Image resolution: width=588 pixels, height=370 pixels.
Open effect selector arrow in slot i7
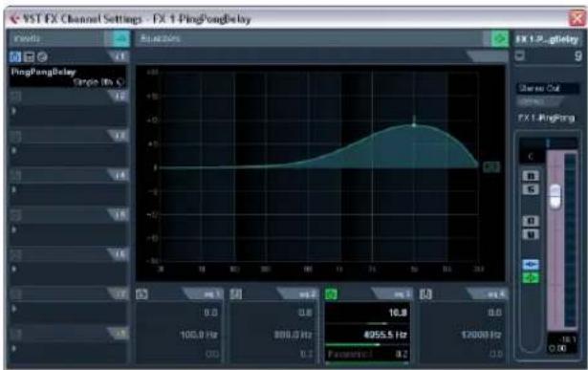pos(14,309)
